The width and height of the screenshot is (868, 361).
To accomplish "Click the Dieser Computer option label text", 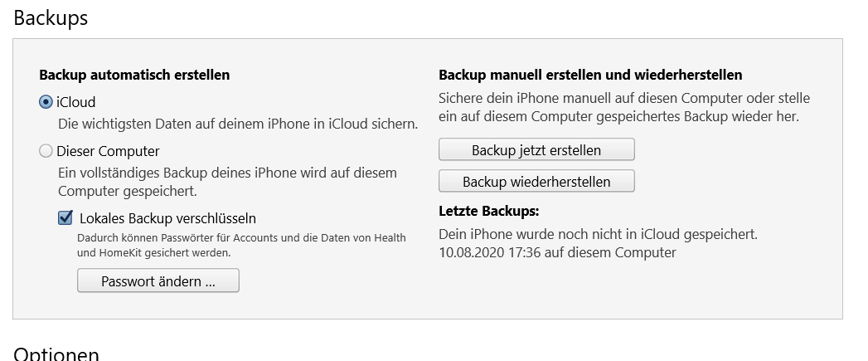I will click(x=108, y=152).
